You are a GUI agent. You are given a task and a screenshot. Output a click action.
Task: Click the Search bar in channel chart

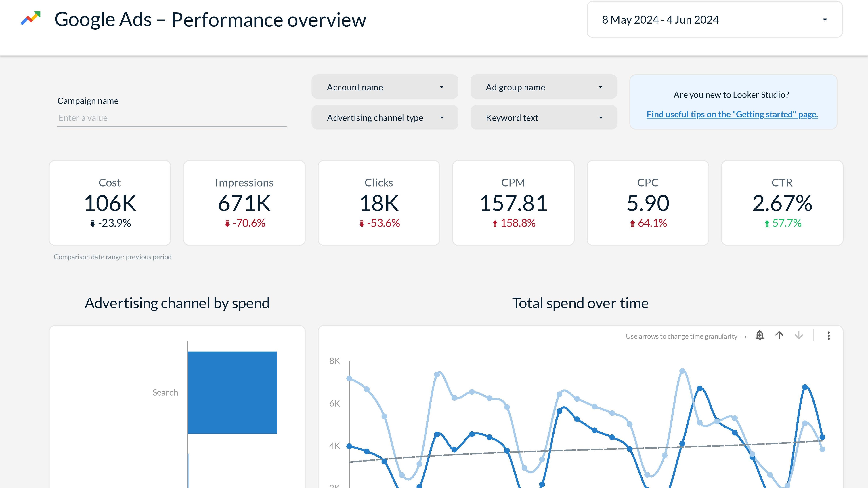tap(232, 392)
